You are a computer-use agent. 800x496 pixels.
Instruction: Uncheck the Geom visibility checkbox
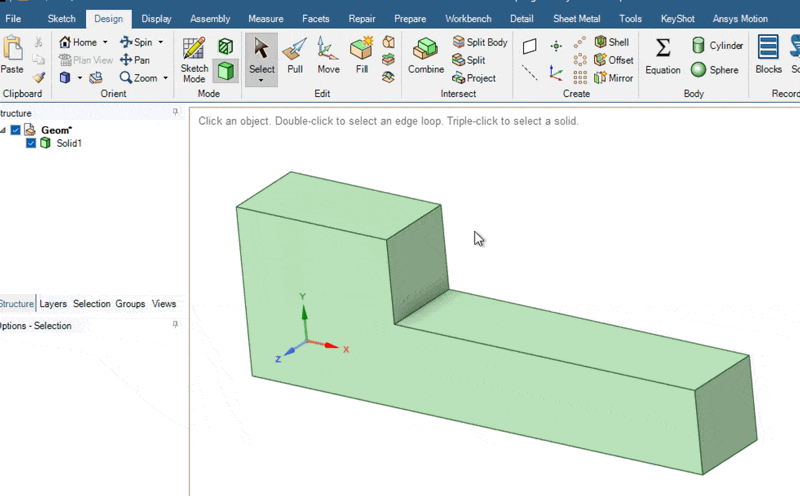[16, 130]
